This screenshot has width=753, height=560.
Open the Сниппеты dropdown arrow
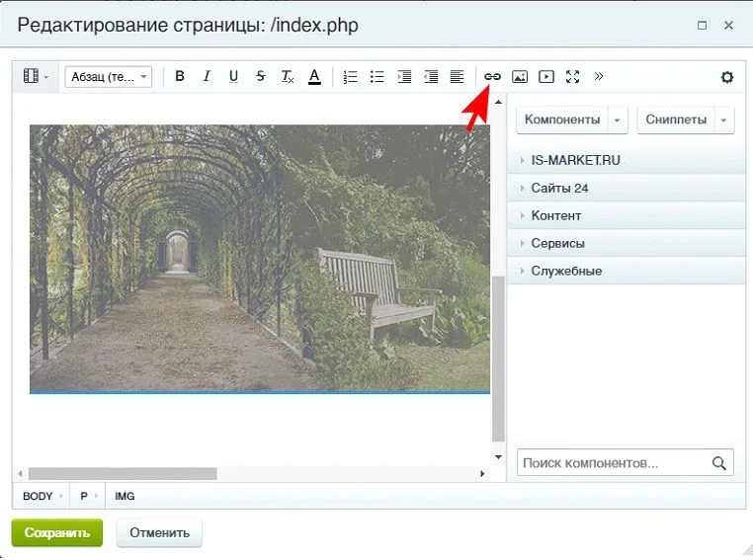(x=723, y=120)
